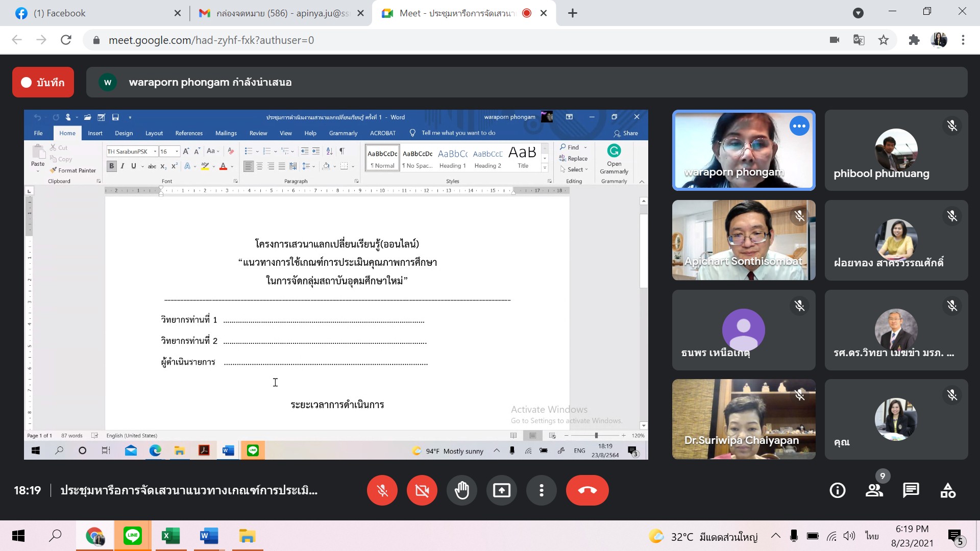This screenshot has height=551, width=980.
Task: Open LINE from the Windows taskbar
Action: click(133, 536)
